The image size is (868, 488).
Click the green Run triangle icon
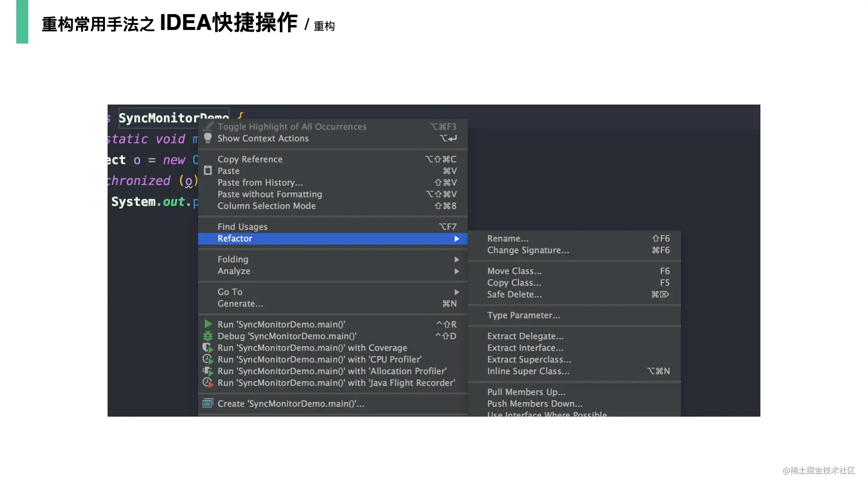coord(208,324)
